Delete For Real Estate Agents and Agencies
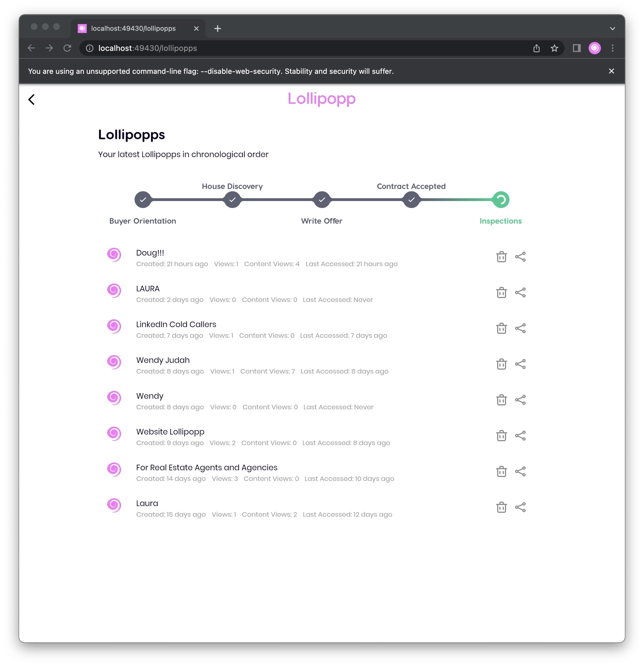Image resolution: width=644 pixels, height=666 pixels. tap(502, 471)
